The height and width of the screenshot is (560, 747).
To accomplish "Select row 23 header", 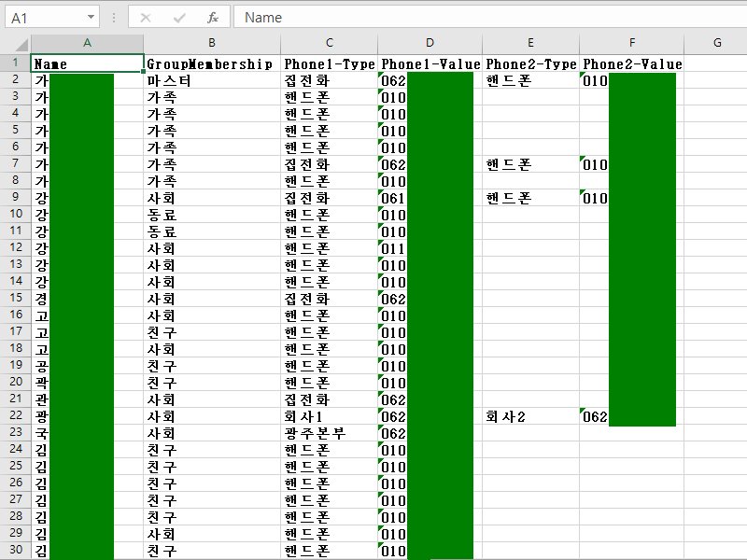I will [x=16, y=432].
